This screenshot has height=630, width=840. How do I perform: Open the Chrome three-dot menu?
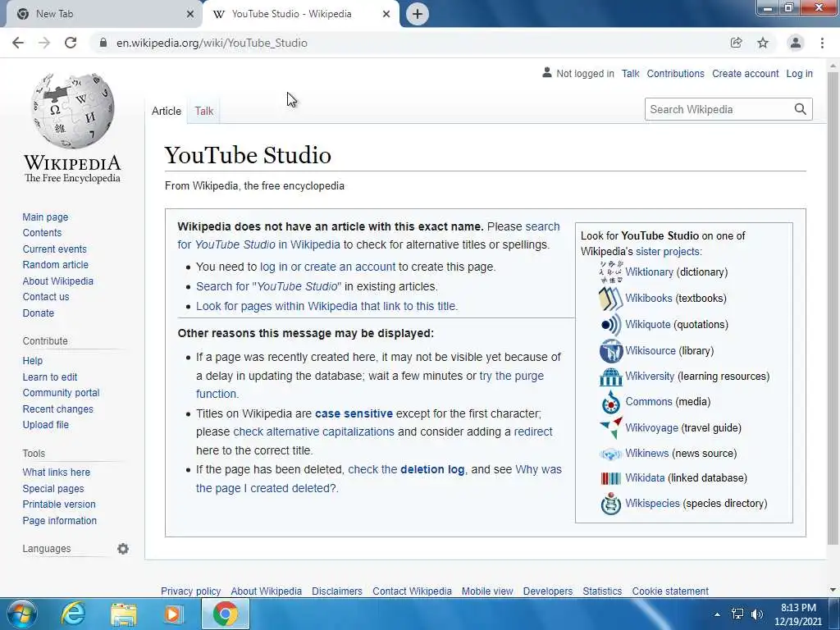(822, 43)
